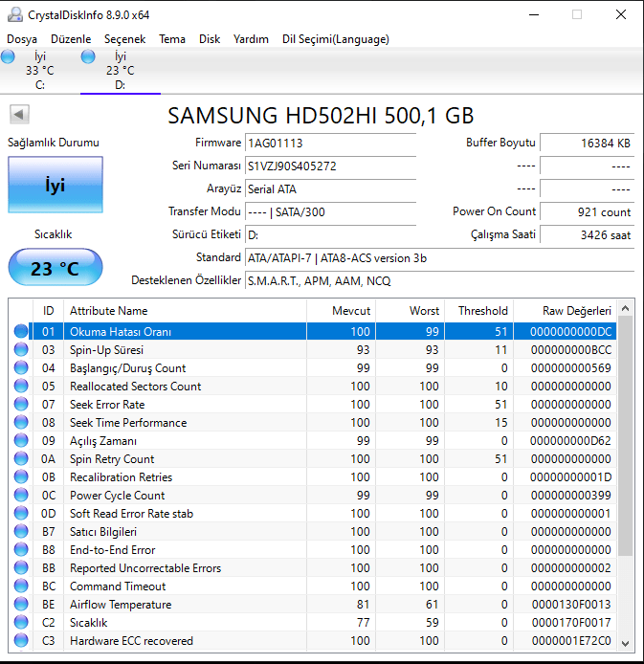Select the Reallocated Sectors Count attribute name
The height and width of the screenshot is (664, 644).
(136, 387)
